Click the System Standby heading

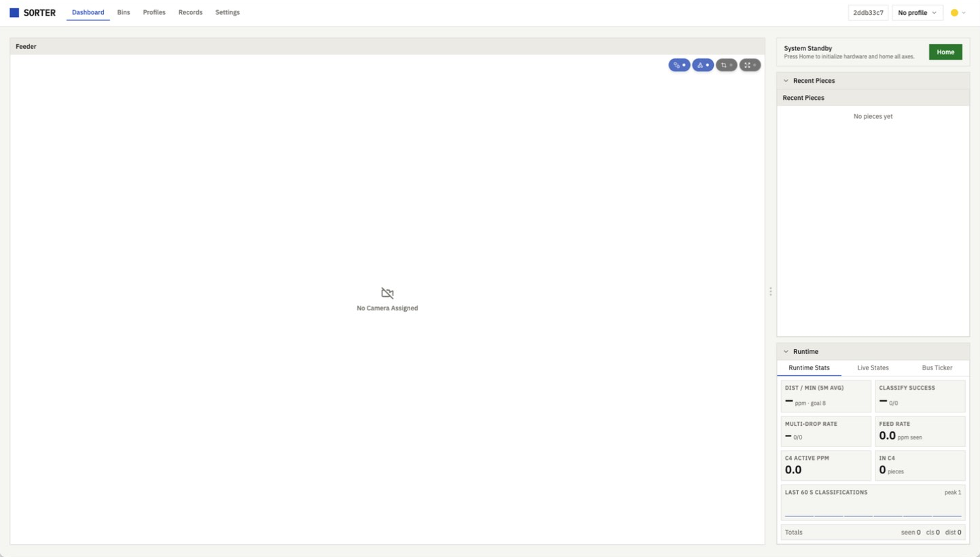(x=807, y=48)
